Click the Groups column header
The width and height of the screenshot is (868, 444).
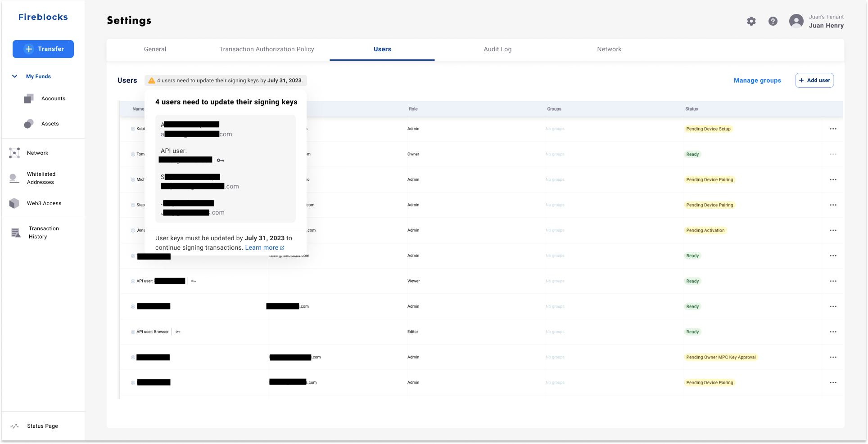coord(554,109)
